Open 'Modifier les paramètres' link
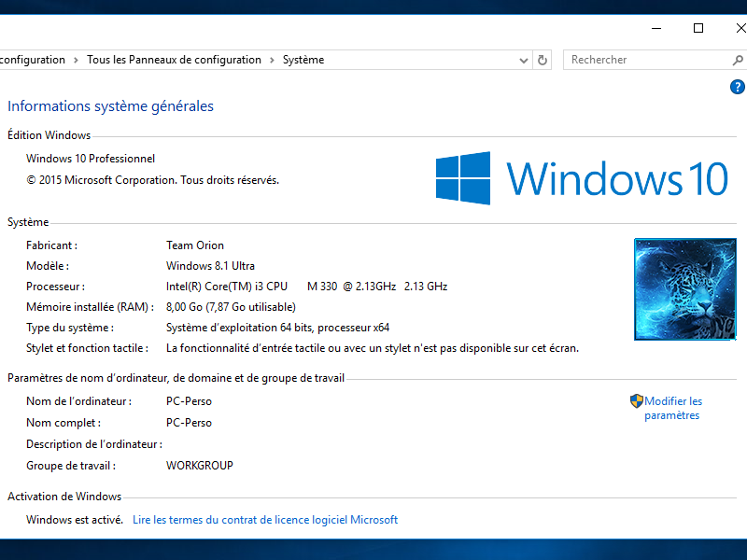The width and height of the screenshot is (747, 560). pos(672,408)
